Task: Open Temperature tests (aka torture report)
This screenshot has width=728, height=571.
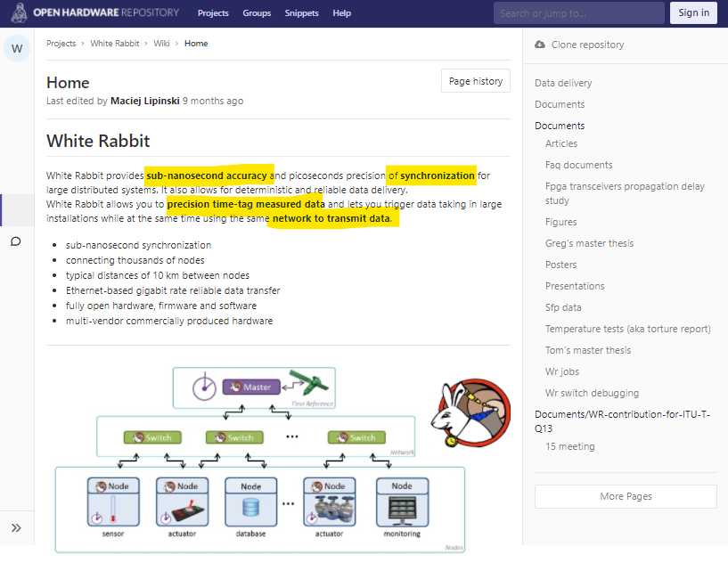Action: (x=628, y=329)
